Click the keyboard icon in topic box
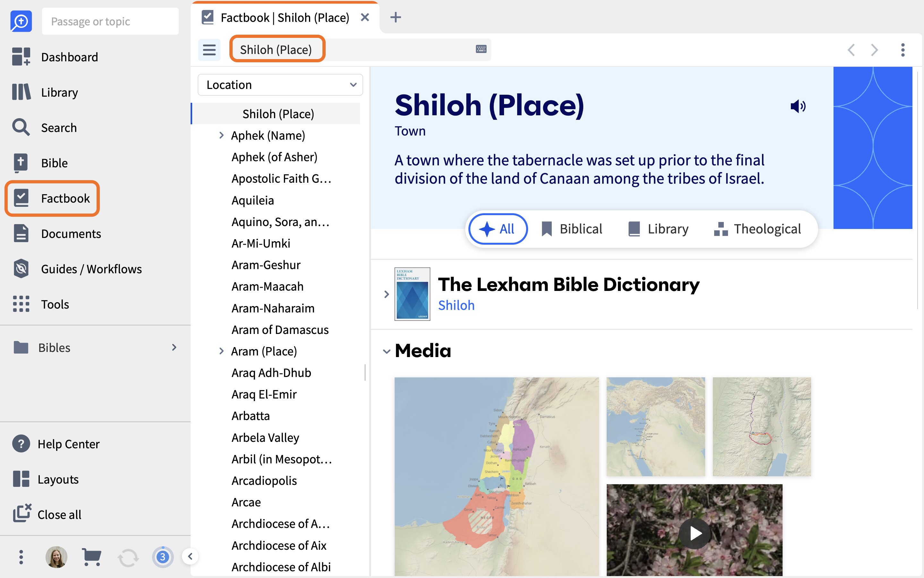This screenshot has height=578, width=924. click(x=481, y=49)
